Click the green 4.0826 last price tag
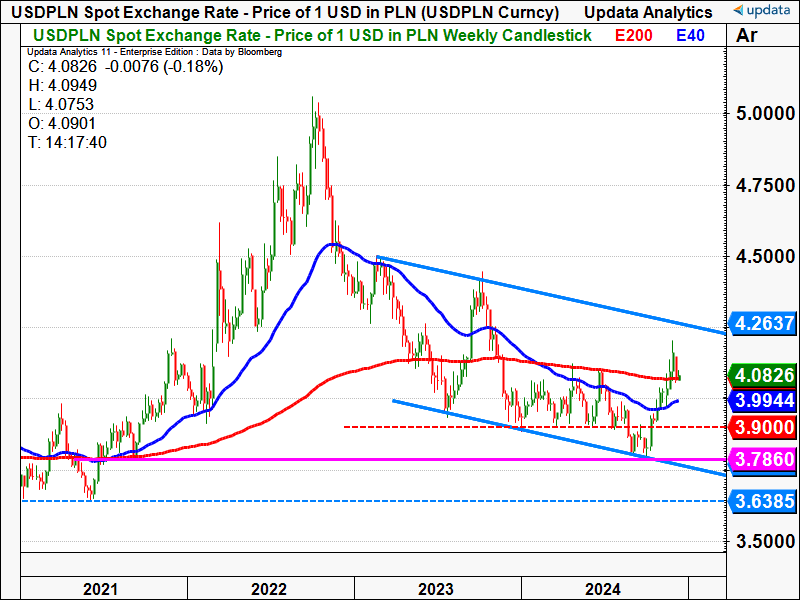This screenshot has height=600, width=800. [x=763, y=376]
